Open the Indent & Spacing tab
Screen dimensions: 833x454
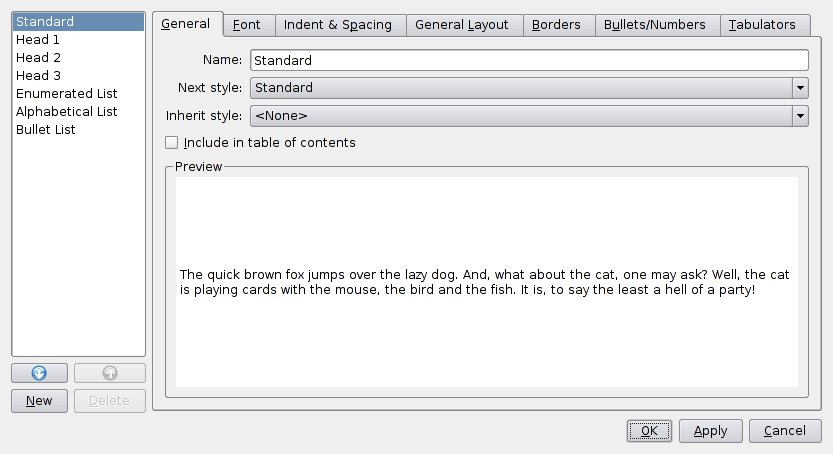337,25
